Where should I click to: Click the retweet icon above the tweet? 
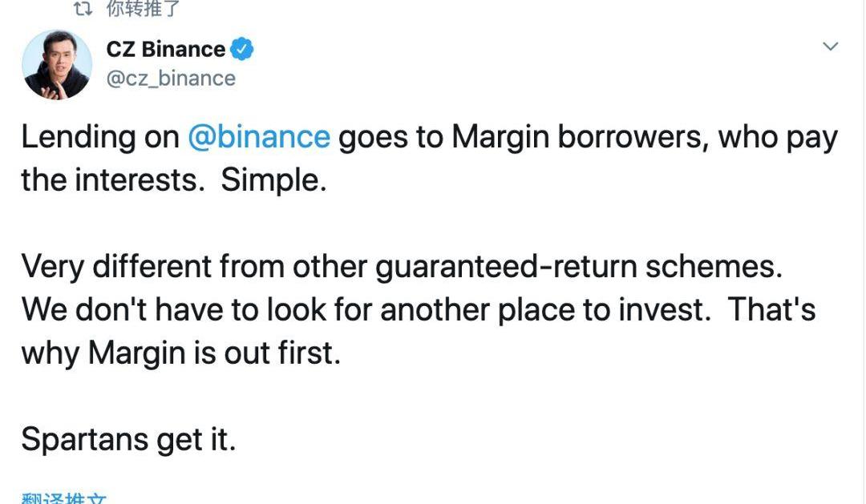(x=83, y=10)
